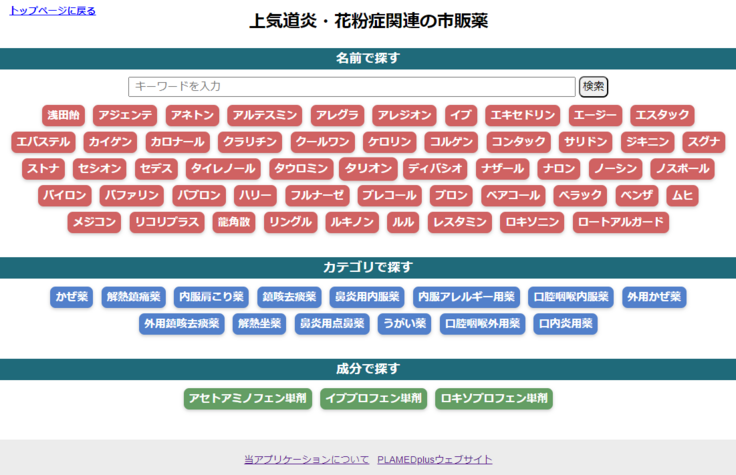Select the アルテスミン tag
This screenshot has height=475, width=736.
(x=265, y=115)
